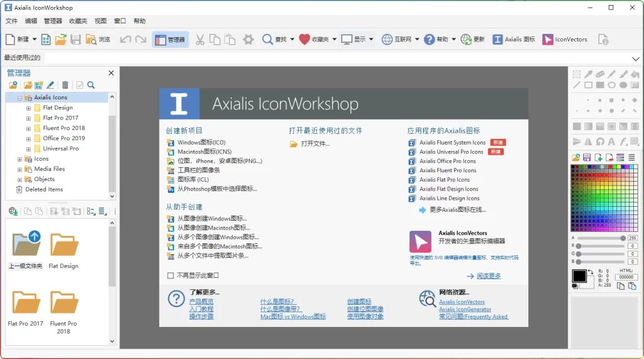Select the eyedropper color picker tool
The width and height of the screenshot is (644, 359).
coord(588,74)
